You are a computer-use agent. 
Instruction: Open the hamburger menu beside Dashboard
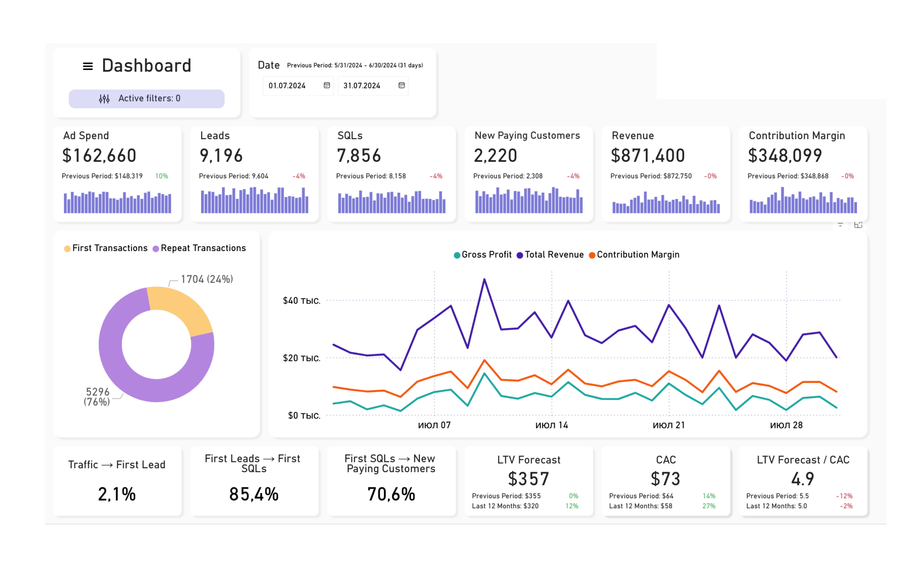(88, 66)
